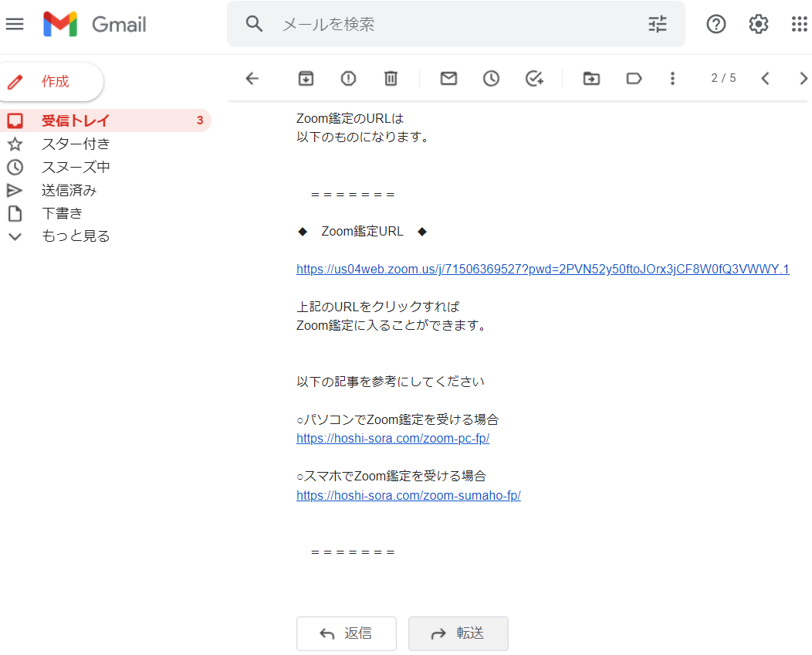Delete this email with trash icon
The height and width of the screenshot is (655, 812).
(x=391, y=78)
